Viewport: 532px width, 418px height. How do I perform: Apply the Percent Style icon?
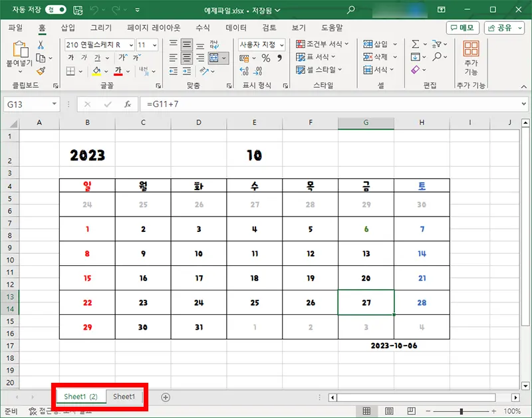266,58
